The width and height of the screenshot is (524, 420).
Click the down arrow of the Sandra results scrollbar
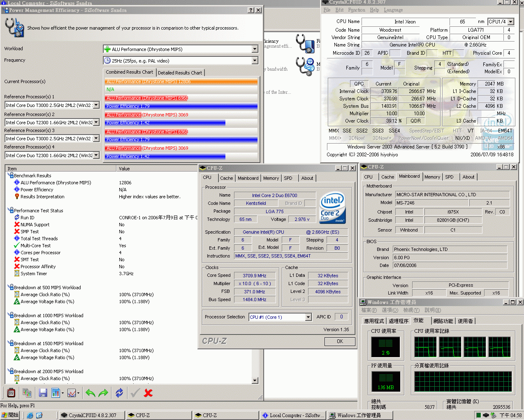point(255,381)
